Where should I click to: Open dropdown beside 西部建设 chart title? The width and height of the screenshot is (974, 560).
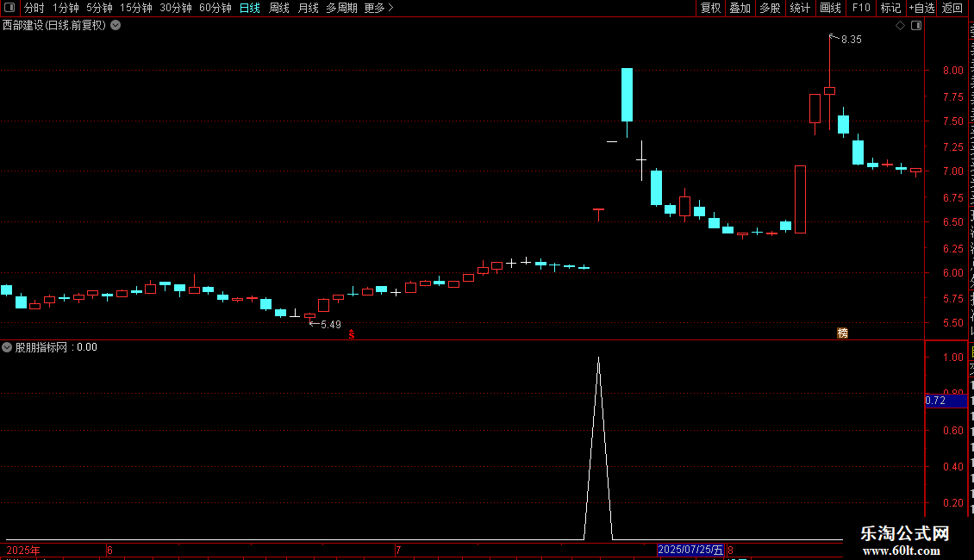coord(116,26)
